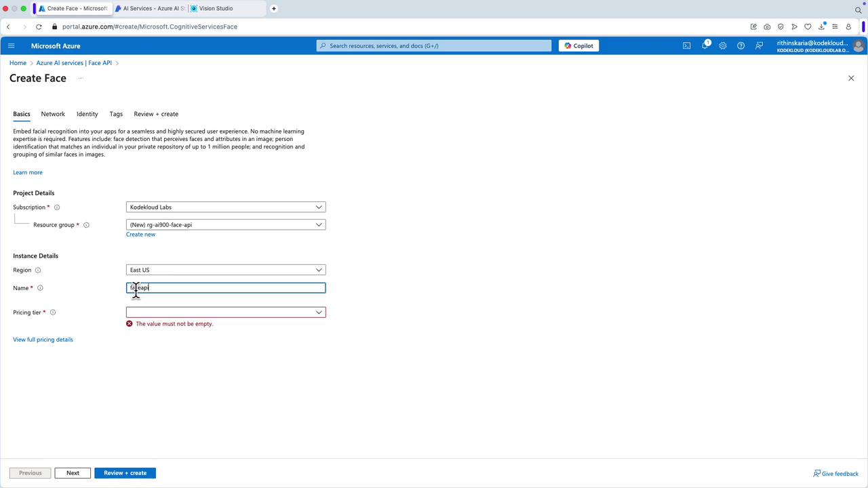Click the browser send arrow icon
Screen dimensions: 868x488
point(794,26)
